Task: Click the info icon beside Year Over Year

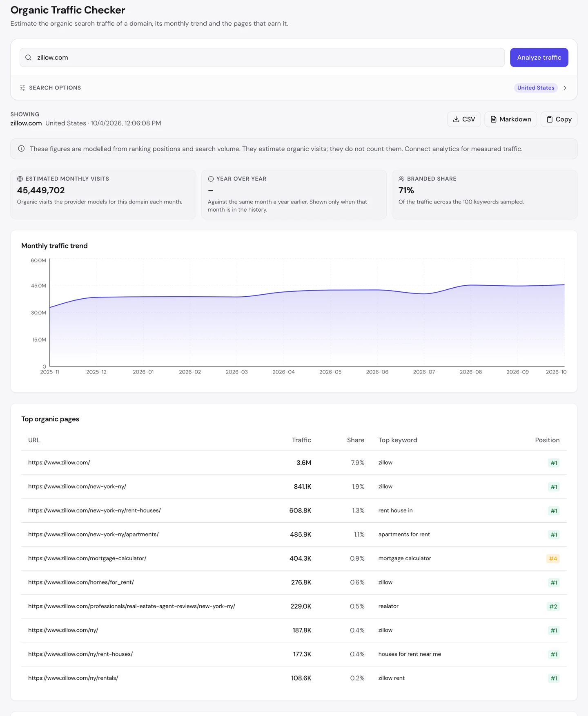Action: point(211,179)
